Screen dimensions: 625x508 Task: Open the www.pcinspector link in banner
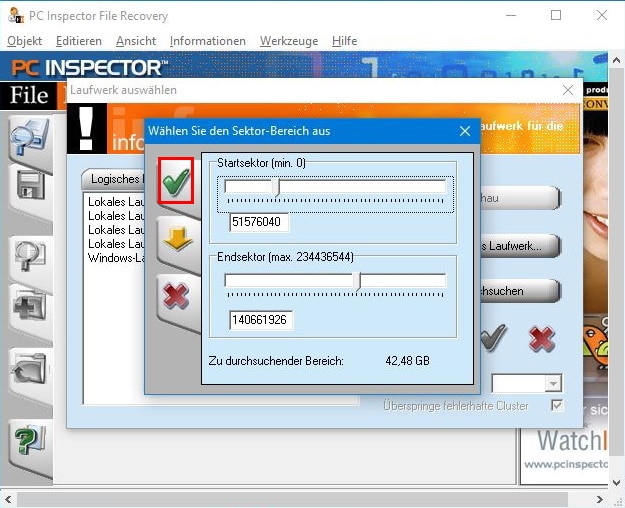(566, 465)
